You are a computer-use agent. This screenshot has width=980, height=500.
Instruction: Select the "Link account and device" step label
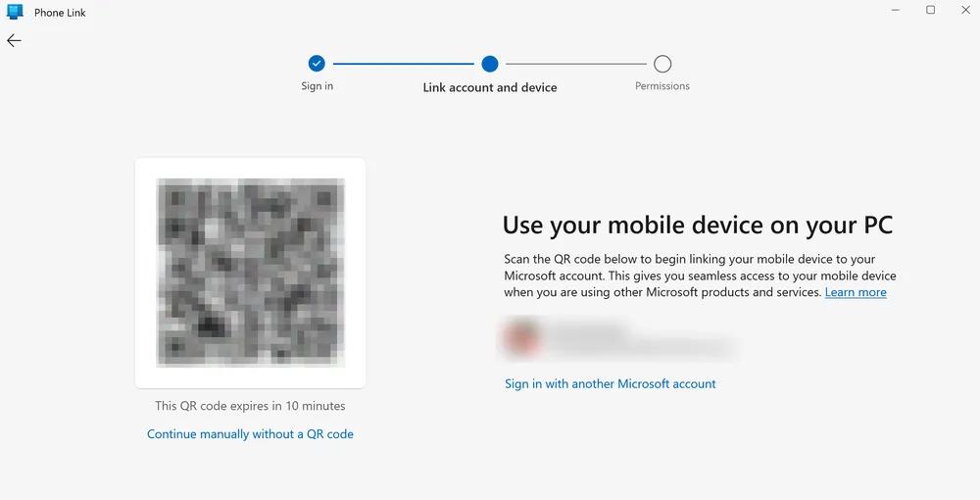(x=490, y=87)
